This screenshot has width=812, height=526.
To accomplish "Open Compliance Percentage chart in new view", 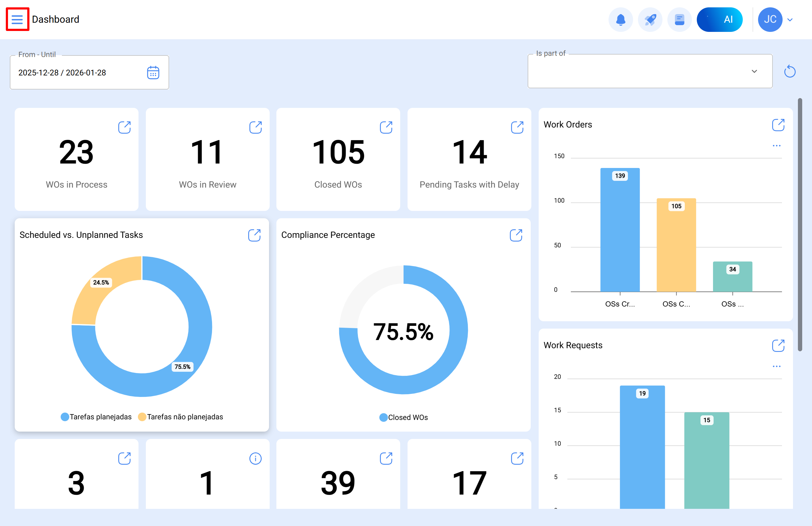I will 516,235.
